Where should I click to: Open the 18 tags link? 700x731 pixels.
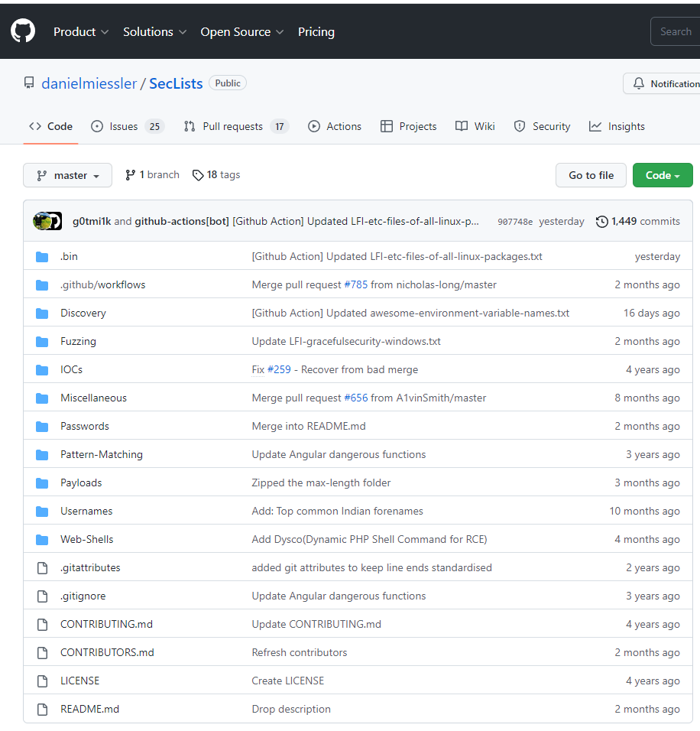coord(216,175)
